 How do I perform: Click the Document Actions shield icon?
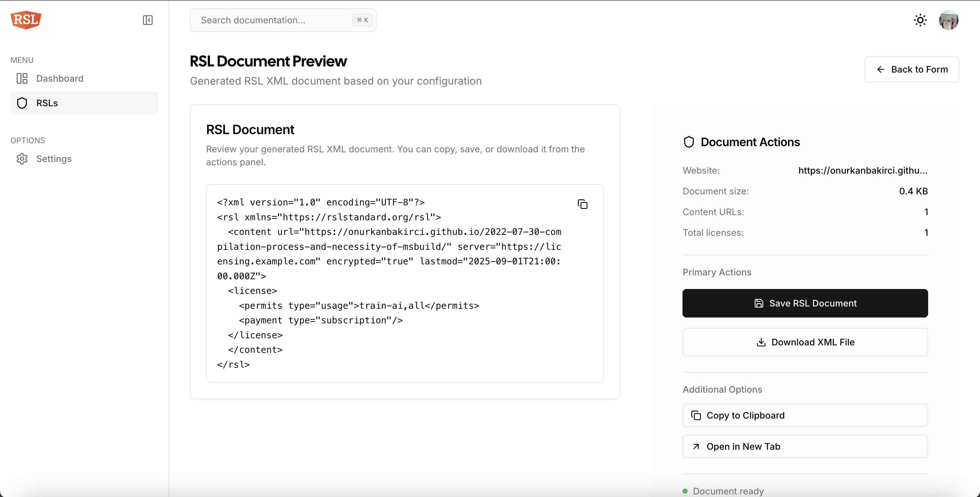click(689, 142)
